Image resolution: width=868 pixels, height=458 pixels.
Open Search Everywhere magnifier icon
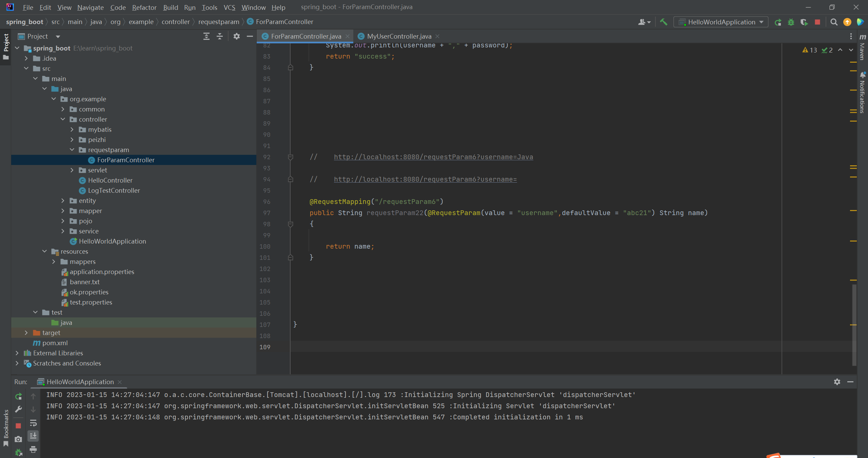[834, 22]
